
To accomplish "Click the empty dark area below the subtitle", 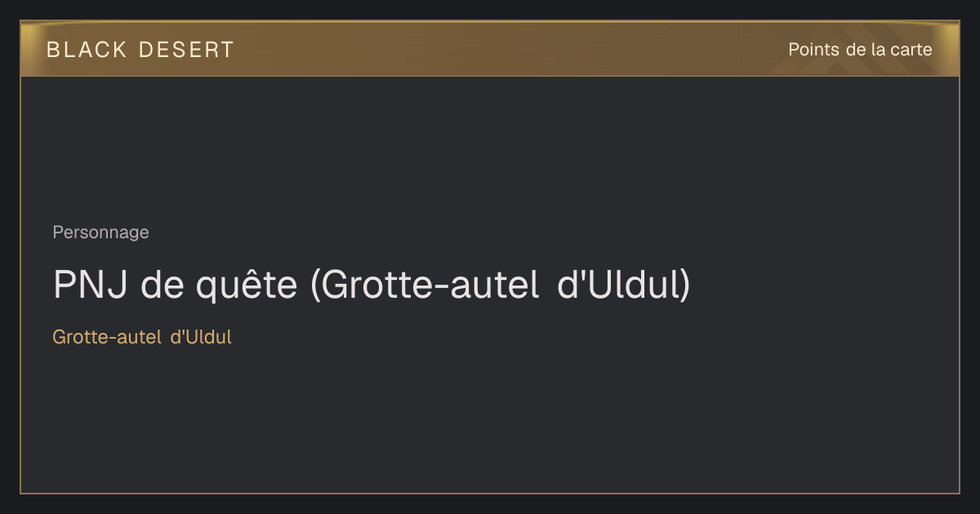I will click(x=490, y=416).
